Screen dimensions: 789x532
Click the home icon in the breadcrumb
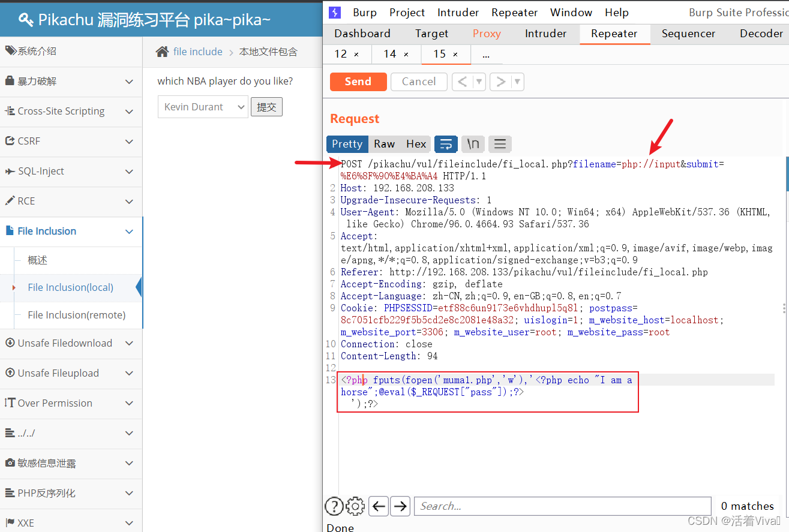pyautogui.click(x=162, y=52)
